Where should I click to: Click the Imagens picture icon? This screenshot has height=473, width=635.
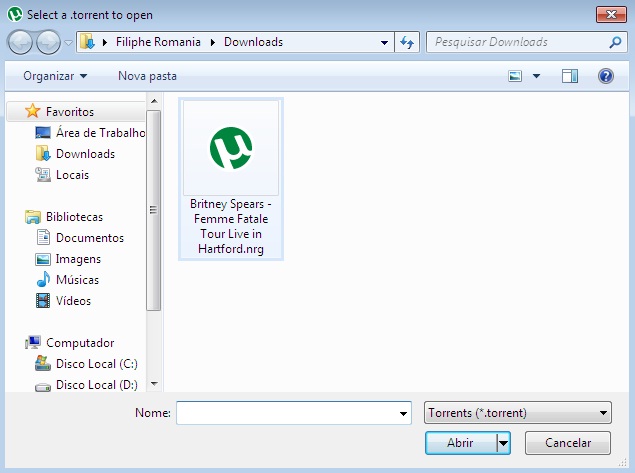[43, 259]
